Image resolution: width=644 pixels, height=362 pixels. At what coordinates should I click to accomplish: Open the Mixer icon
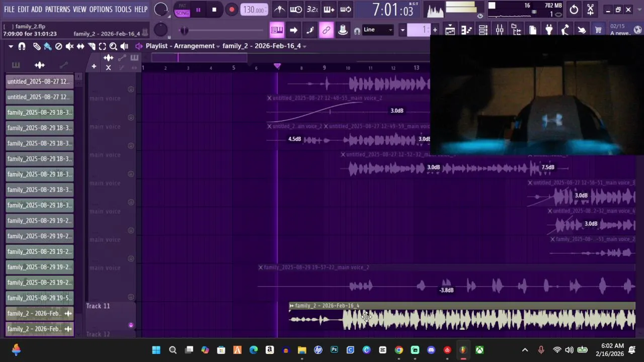(500, 30)
